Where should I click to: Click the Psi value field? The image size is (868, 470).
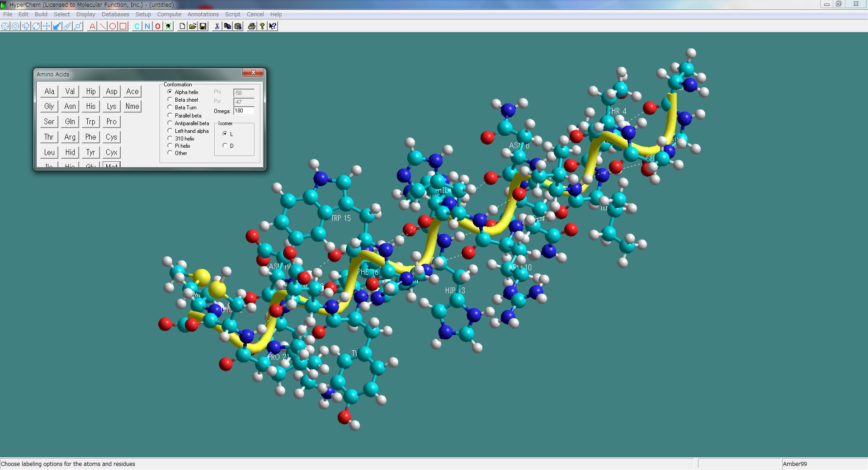tap(244, 102)
